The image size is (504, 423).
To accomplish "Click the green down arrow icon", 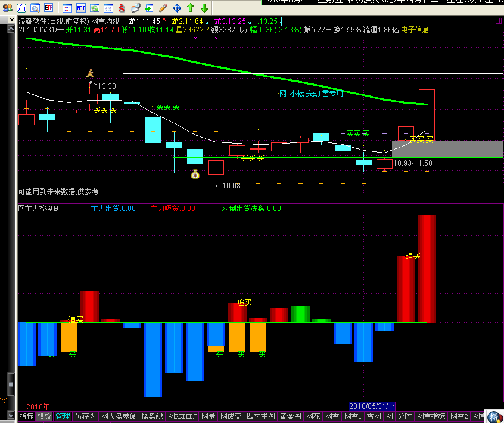I will click(204, 8).
